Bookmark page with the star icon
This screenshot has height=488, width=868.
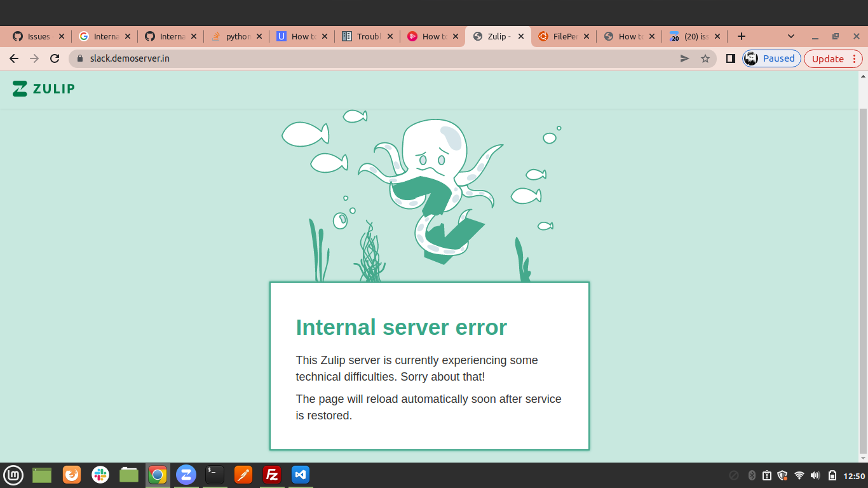pos(705,58)
